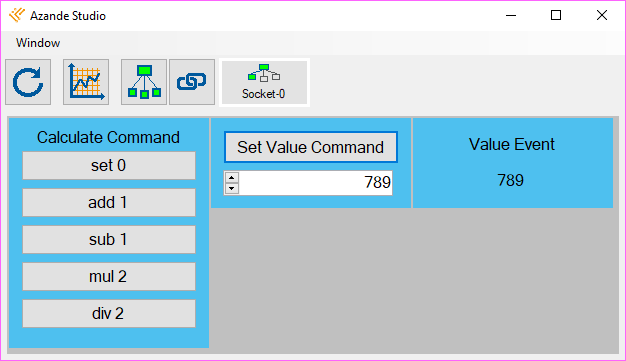Close the Azande Studio window
The image size is (626, 361).
click(x=602, y=16)
